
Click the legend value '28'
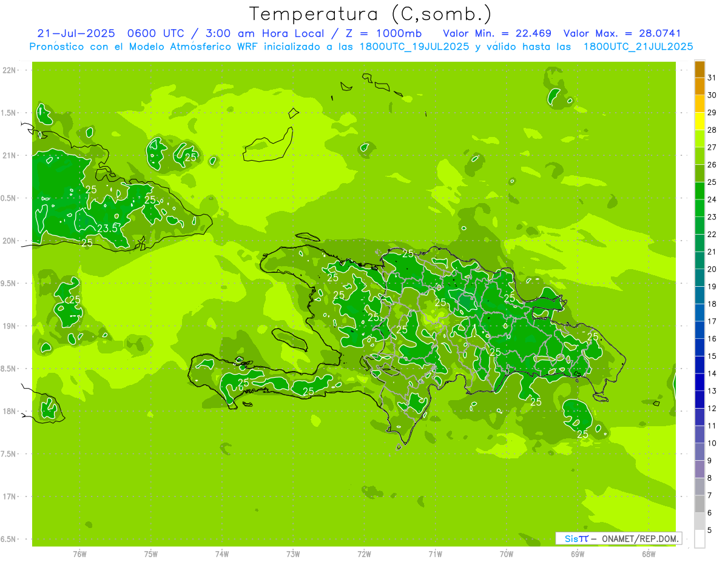[x=712, y=130]
